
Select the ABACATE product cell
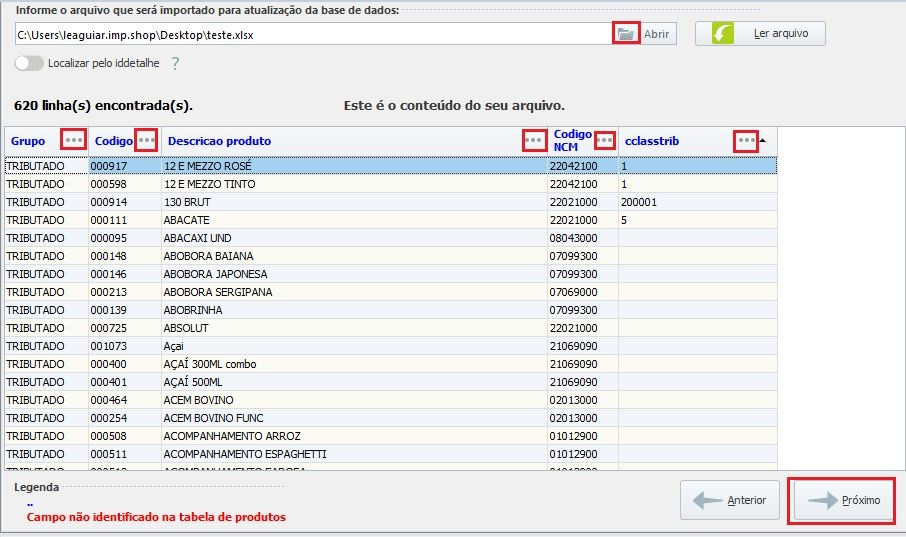354,220
